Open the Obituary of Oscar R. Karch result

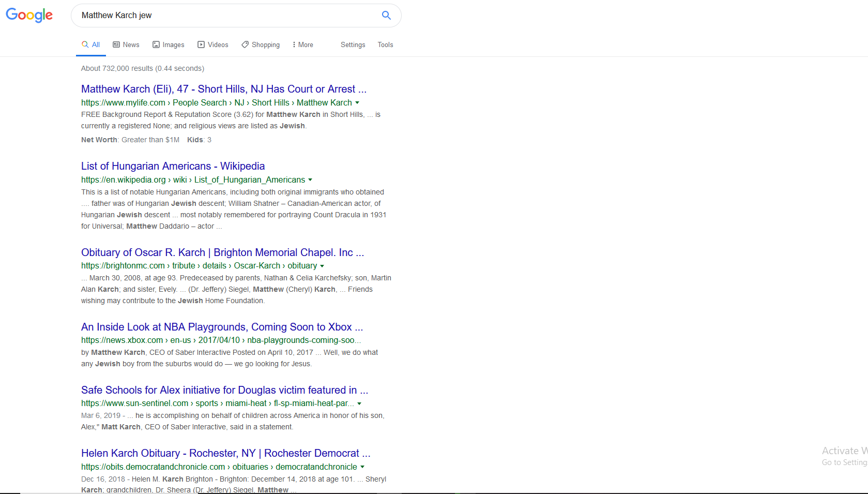point(222,252)
